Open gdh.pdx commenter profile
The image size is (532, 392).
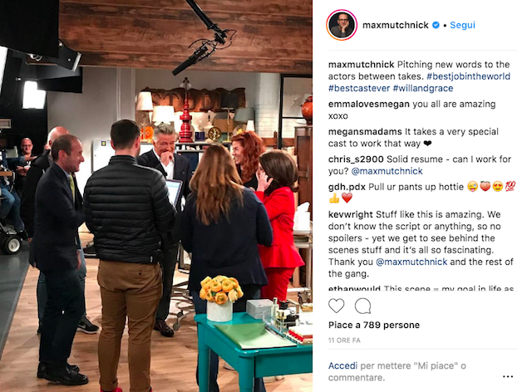pos(347,187)
